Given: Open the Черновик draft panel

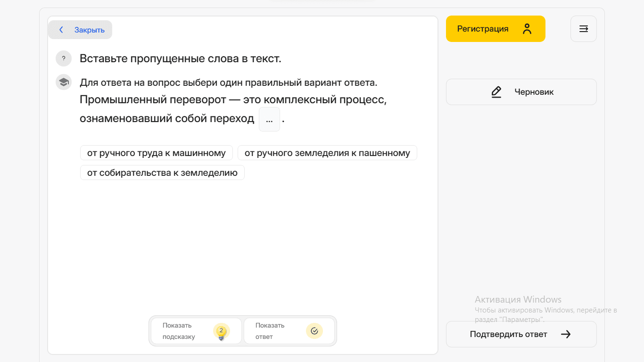Looking at the screenshot, I should coord(521,92).
